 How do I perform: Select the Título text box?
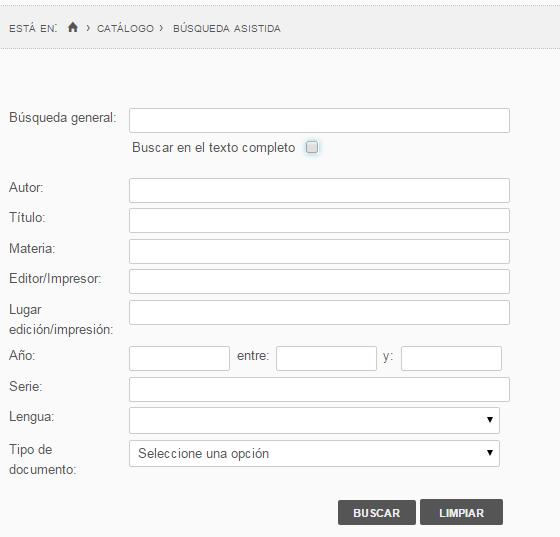click(x=319, y=221)
